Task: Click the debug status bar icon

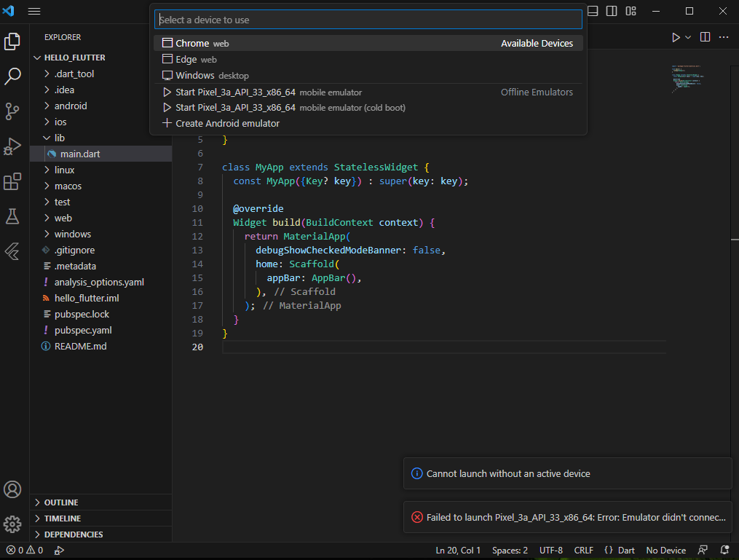Action: pos(59,550)
